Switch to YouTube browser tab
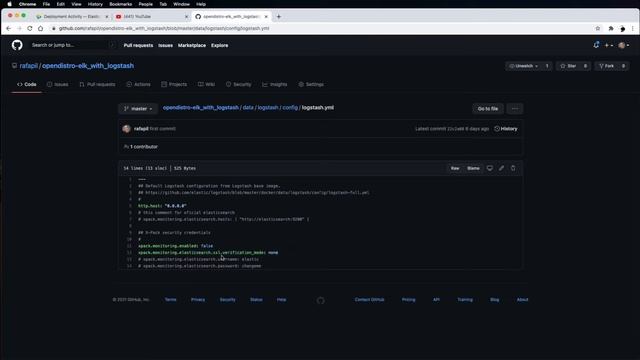 [x=151, y=16]
